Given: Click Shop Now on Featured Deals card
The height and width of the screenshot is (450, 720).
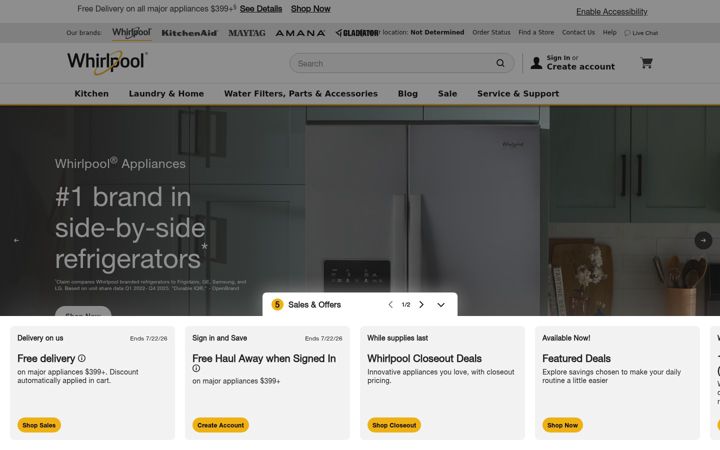Looking at the screenshot, I should coord(562,425).
